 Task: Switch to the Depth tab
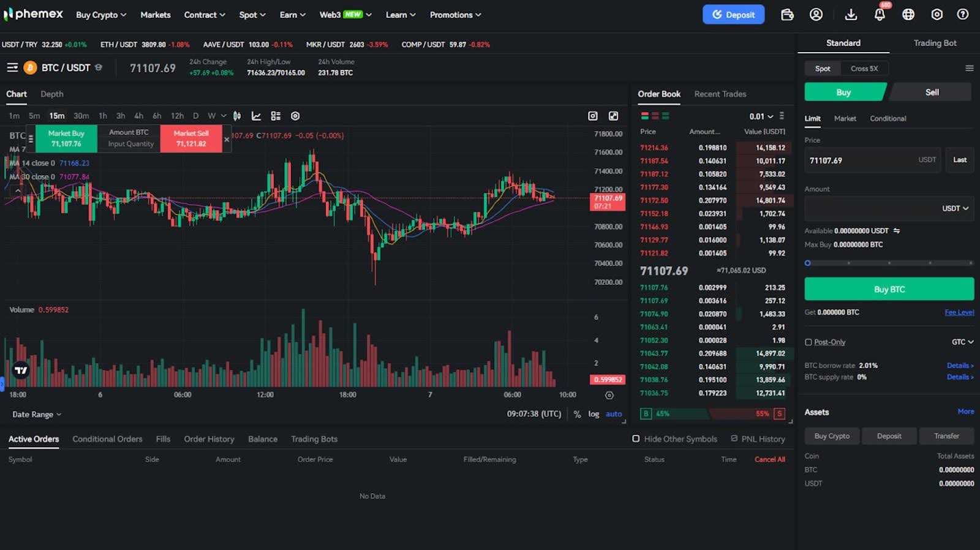[x=52, y=94]
